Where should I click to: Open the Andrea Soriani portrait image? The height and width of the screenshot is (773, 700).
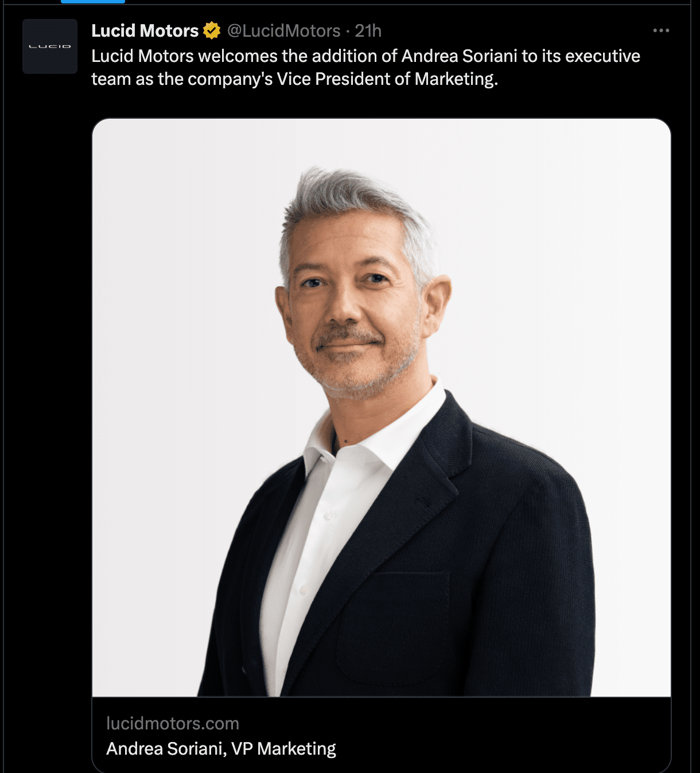tap(382, 408)
